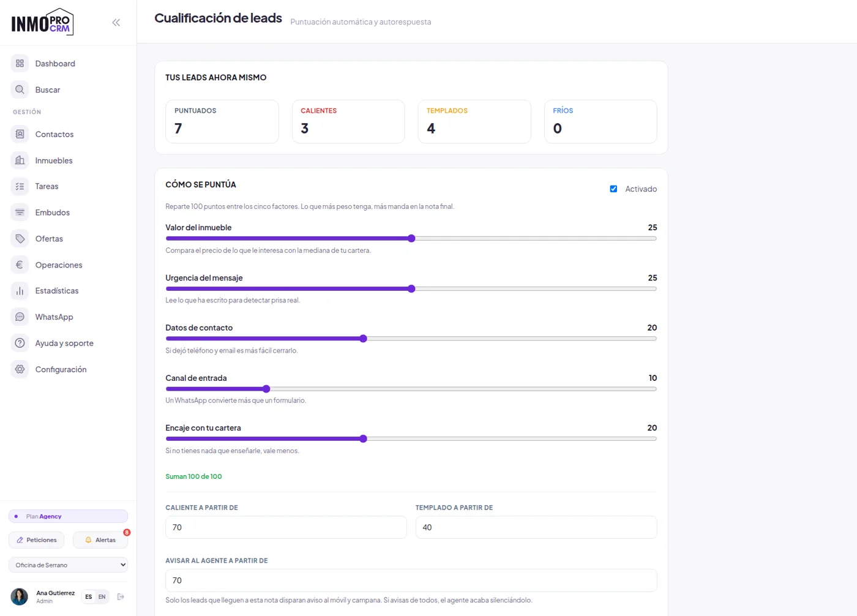Collapse the sidebar with the double chevron
This screenshot has height=616, width=857.
116,23
